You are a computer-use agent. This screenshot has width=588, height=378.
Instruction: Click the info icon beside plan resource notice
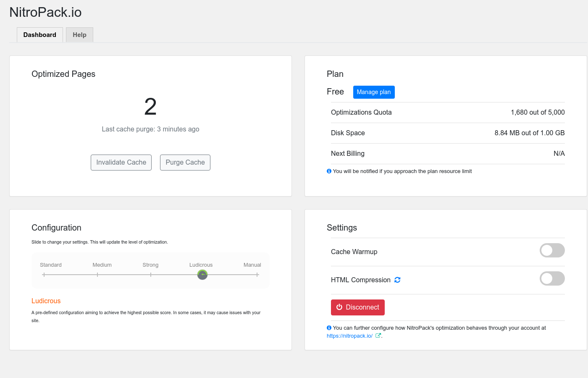[329, 171]
